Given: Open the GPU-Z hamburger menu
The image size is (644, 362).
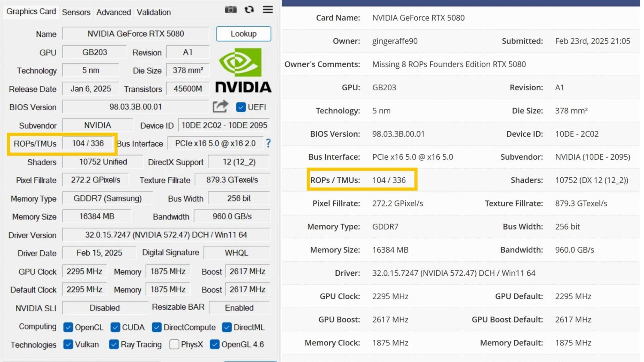Looking at the screenshot, I should click(x=267, y=9).
